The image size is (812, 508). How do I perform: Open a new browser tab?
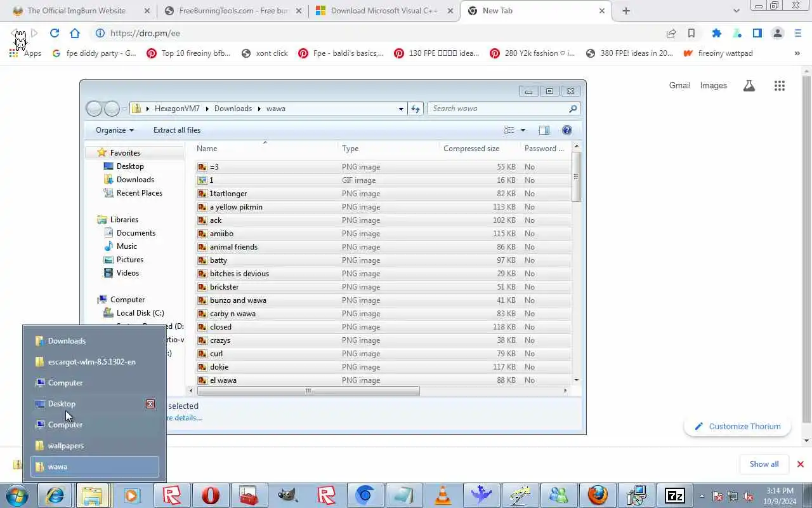click(x=626, y=11)
